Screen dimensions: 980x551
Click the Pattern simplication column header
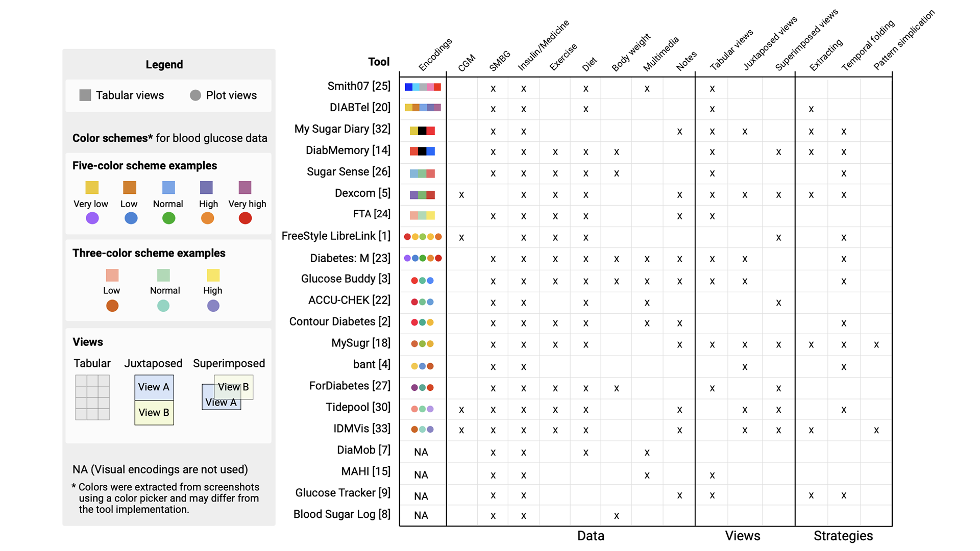(904, 40)
